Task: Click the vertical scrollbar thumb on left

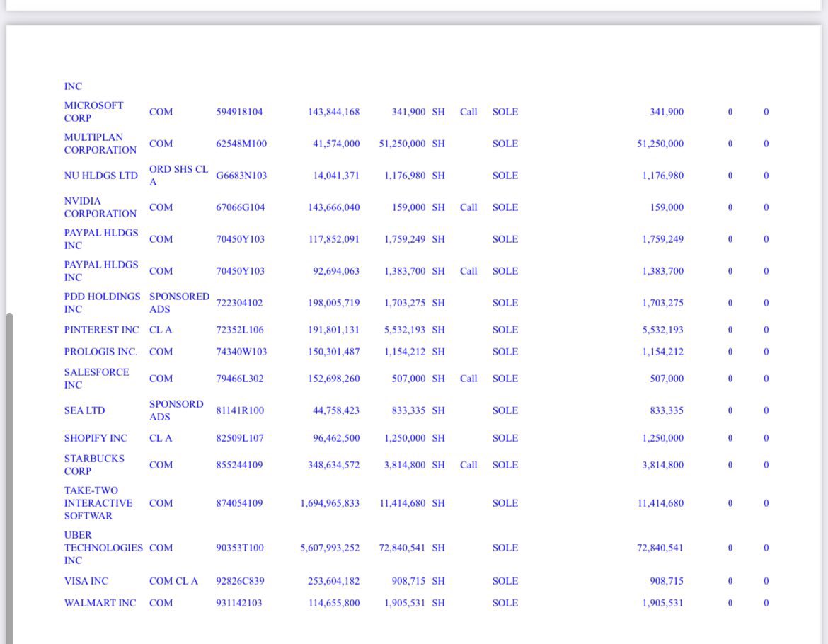Action: (x=9, y=478)
